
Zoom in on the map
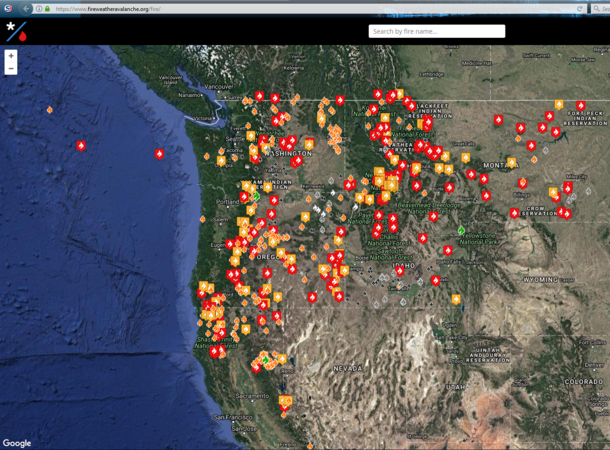11,56
